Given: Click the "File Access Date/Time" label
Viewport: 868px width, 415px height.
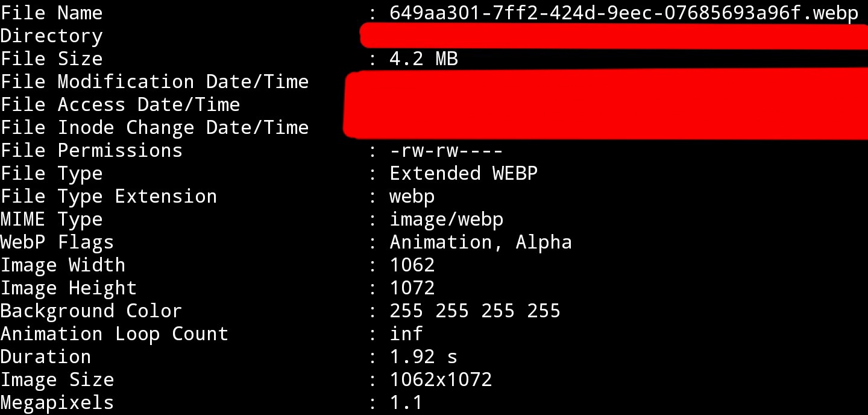Looking at the screenshot, I should click(x=120, y=105).
